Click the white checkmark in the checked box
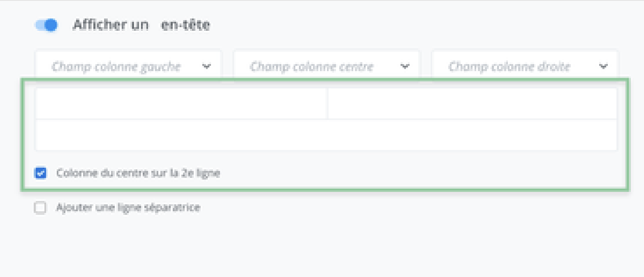The image size is (644, 277). click(40, 173)
